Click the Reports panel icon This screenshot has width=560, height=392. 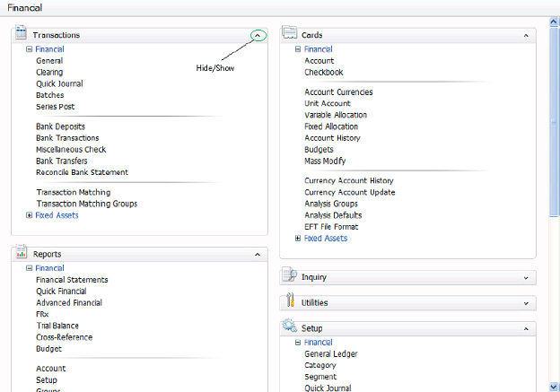click(22, 253)
